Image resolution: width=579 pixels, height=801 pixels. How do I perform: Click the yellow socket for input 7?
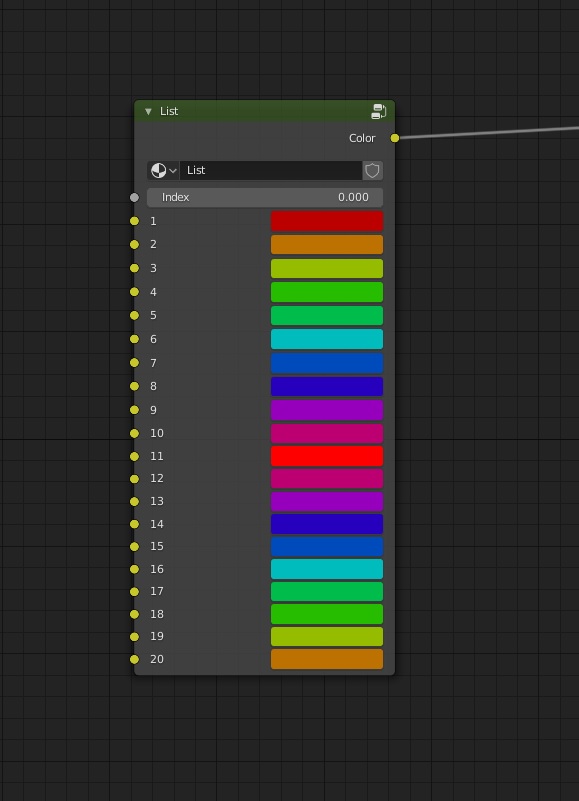pos(134,363)
